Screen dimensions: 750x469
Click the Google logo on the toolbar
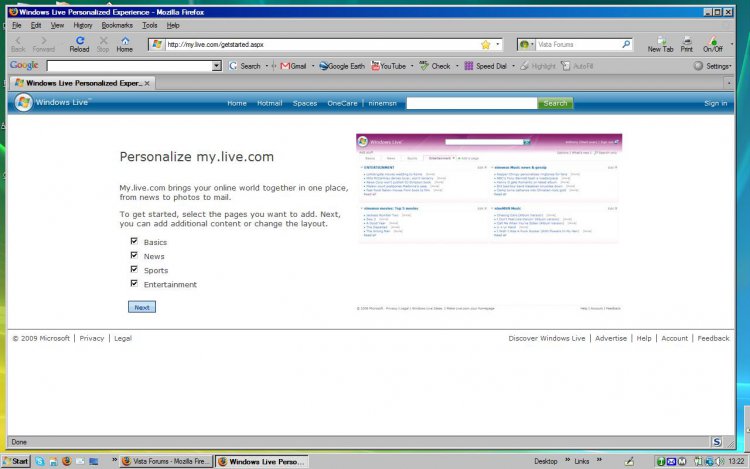pyautogui.click(x=24, y=65)
